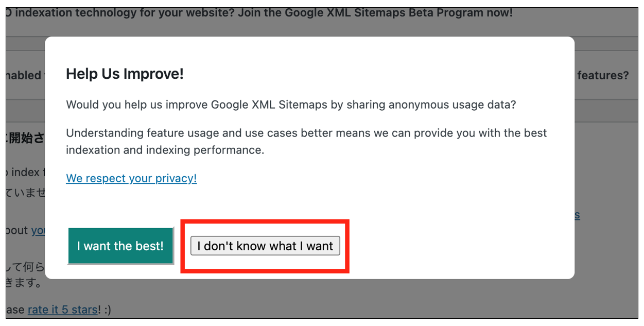Image resolution: width=644 pixels, height=326 pixels.
Task: Click the Beta Program banner text at top
Action: click(259, 13)
